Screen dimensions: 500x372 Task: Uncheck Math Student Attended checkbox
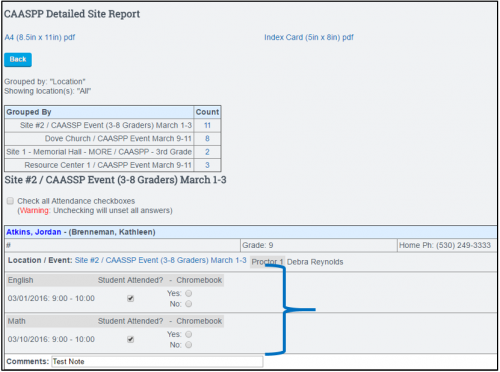pos(131,339)
